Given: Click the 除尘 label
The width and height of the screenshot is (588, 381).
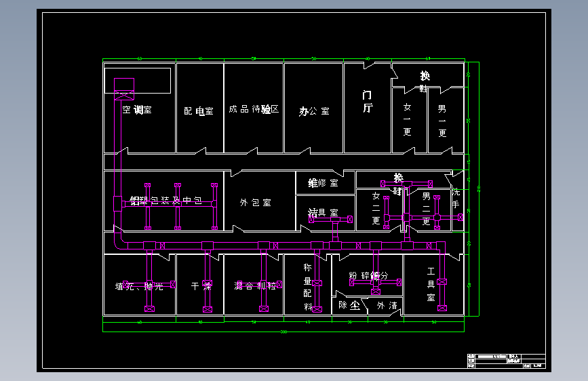Looking at the screenshot, I should (x=349, y=305).
